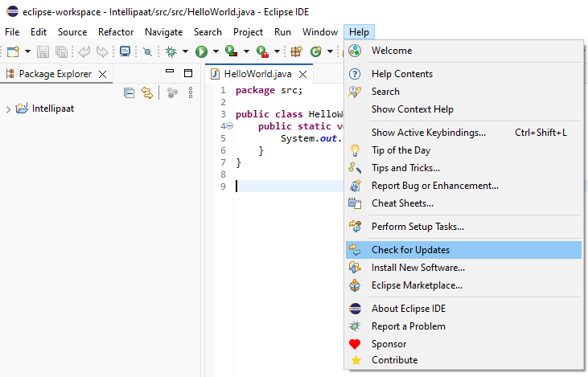Open the Package Explorer View Menu dots

click(191, 92)
